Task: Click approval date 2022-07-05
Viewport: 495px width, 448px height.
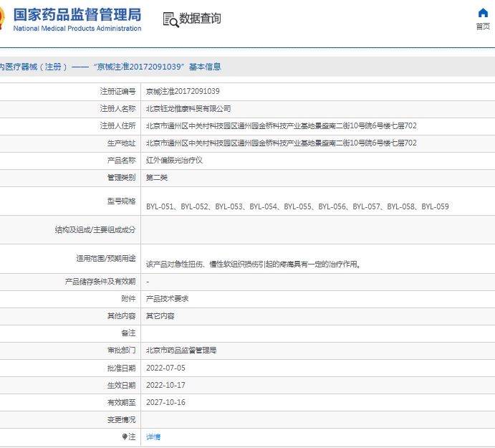Action: click(x=165, y=368)
